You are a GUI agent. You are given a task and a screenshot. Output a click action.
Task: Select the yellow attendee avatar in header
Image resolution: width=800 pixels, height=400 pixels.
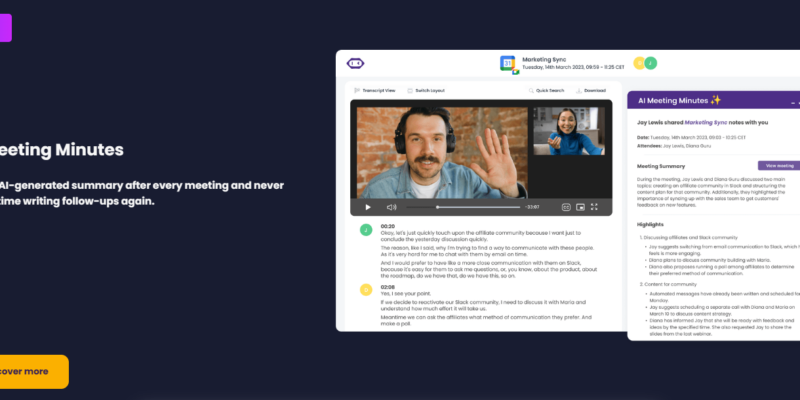tap(639, 63)
